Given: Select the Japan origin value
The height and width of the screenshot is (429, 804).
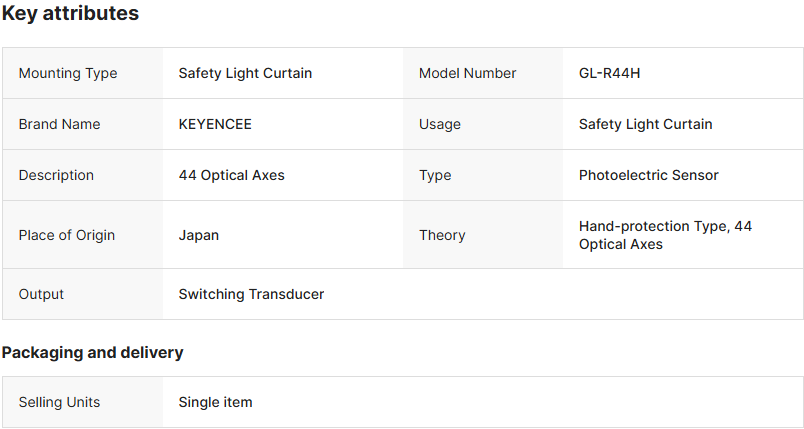Looking at the screenshot, I should click(x=198, y=235).
